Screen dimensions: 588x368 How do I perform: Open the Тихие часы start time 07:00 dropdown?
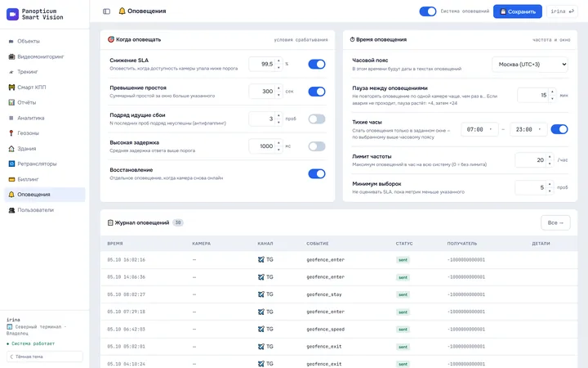[479, 129]
